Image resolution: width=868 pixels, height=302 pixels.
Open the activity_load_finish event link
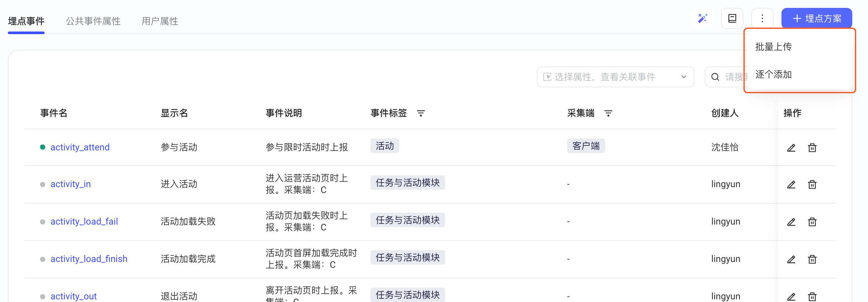(x=89, y=259)
